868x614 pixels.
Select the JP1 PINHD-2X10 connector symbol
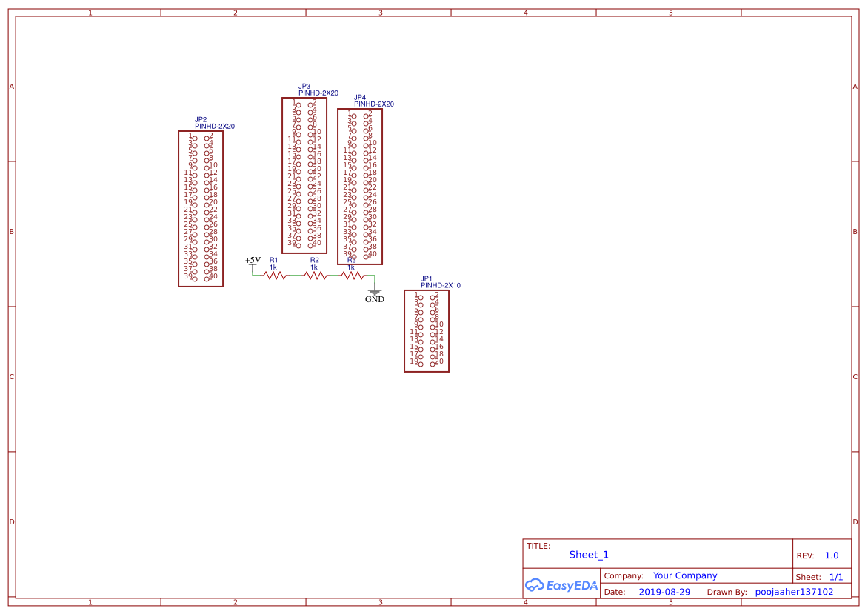pos(426,330)
